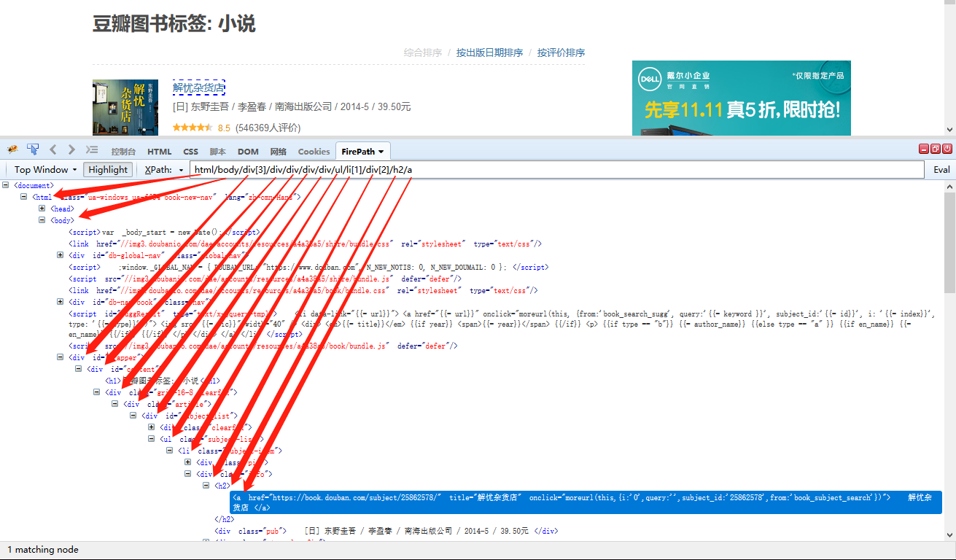Select the highlighted a href node
The height and width of the screenshot is (560, 956).
pos(586,502)
